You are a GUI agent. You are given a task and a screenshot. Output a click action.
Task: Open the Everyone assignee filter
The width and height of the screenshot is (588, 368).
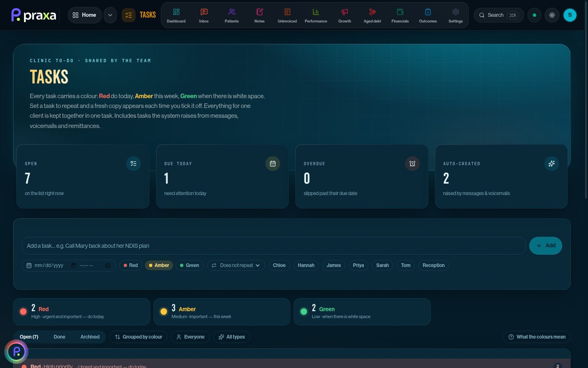click(190, 337)
